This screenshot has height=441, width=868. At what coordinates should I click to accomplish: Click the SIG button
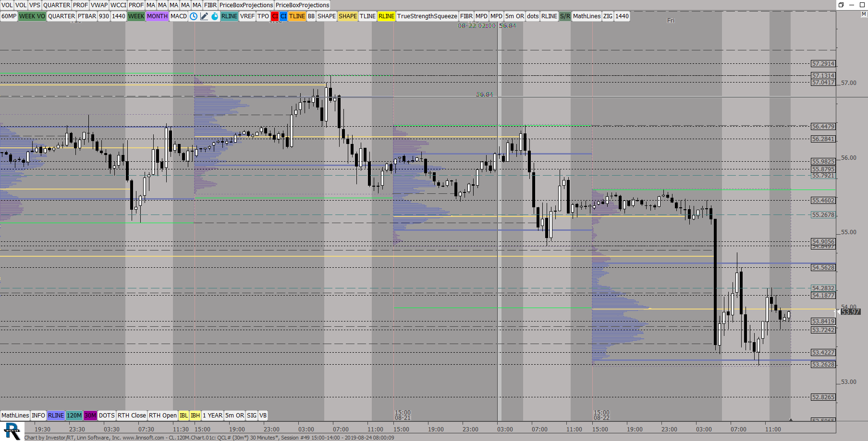(252, 416)
